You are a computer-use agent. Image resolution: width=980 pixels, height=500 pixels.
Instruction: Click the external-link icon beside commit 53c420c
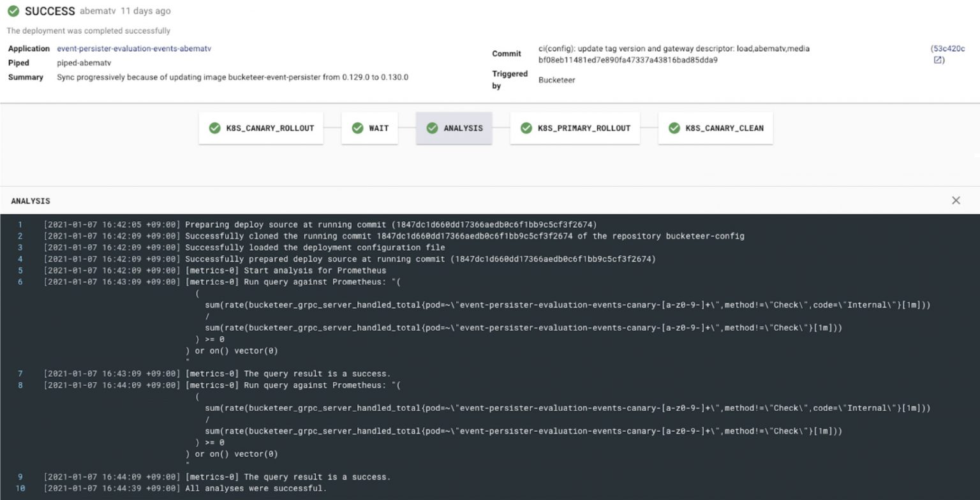[937, 59]
